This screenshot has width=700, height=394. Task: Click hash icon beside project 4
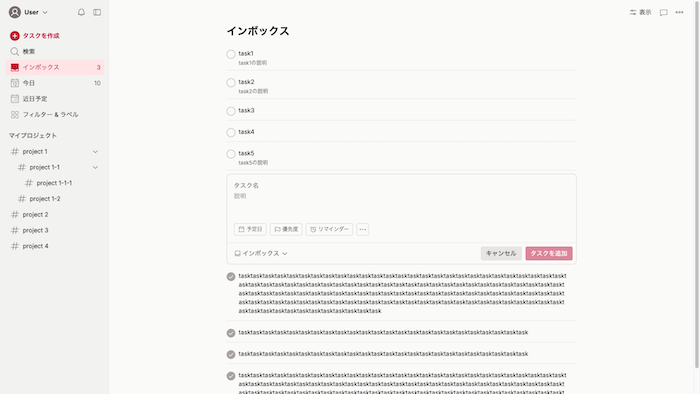tap(15, 246)
